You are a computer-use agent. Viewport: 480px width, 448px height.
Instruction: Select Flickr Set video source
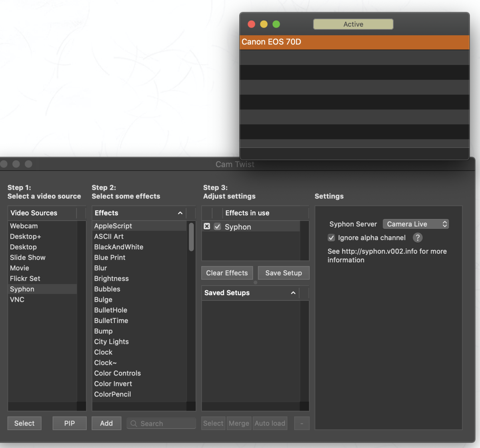click(42, 279)
